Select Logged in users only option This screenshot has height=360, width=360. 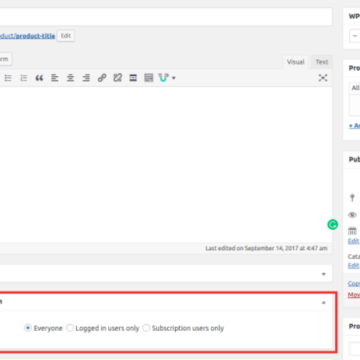click(70, 328)
